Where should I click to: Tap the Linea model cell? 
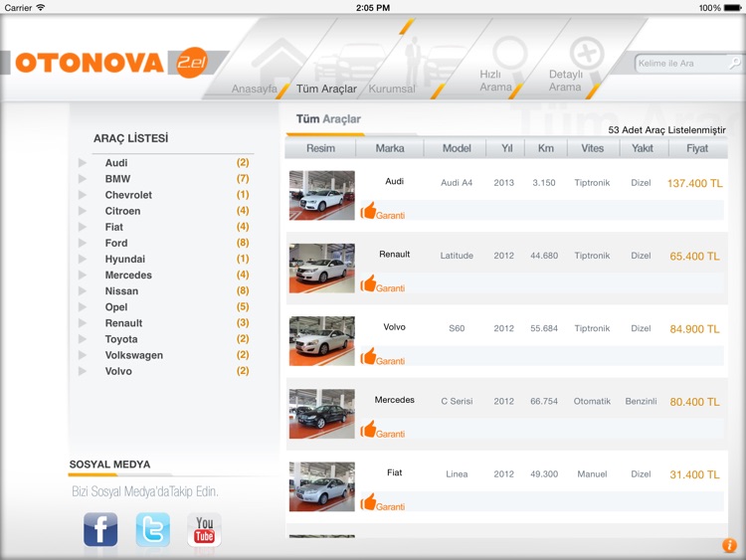tap(457, 473)
